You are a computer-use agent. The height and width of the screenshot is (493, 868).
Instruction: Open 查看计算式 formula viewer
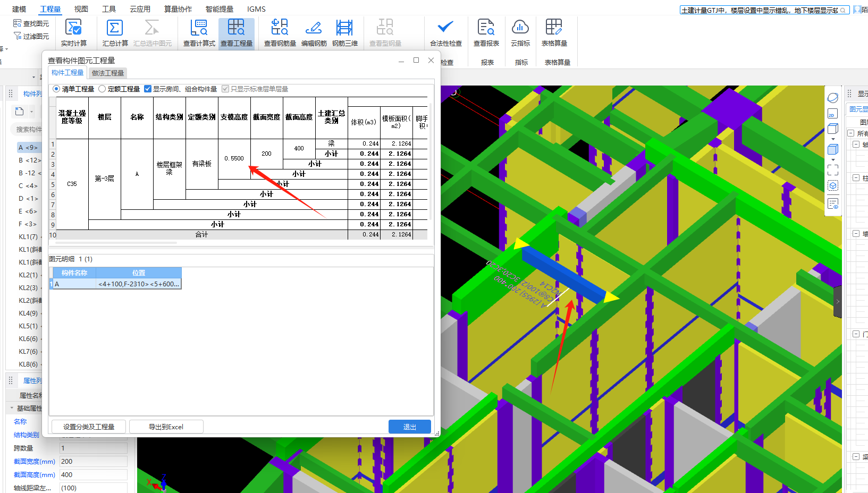point(199,33)
